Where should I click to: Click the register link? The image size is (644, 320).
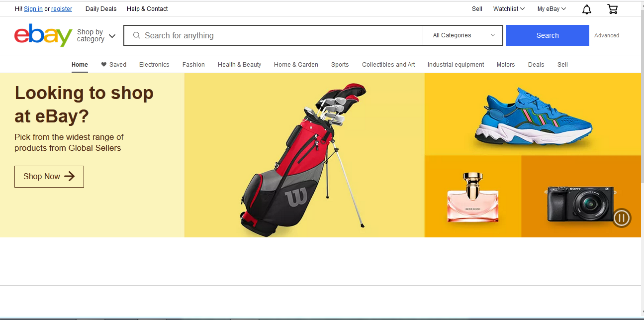coord(62,9)
